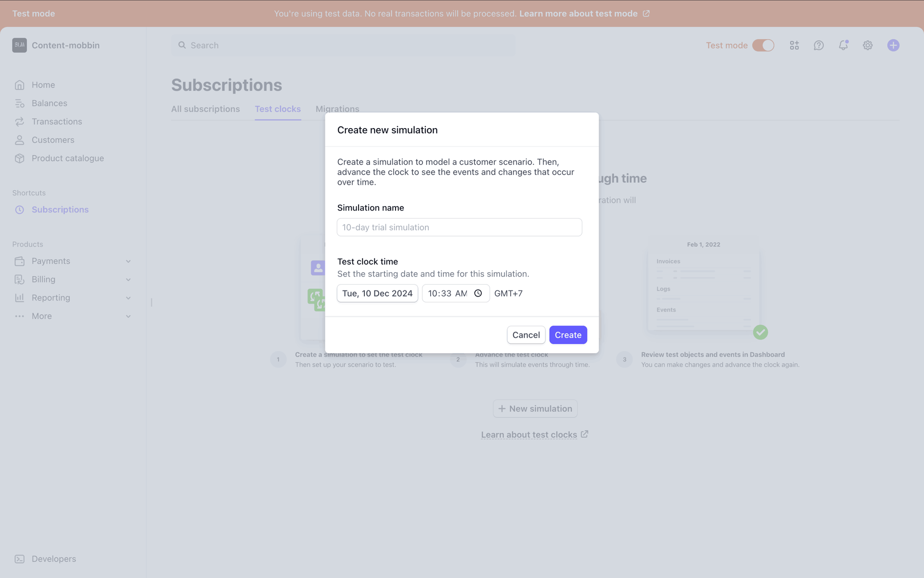The height and width of the screenshot is (578, 924).
Task: Click the Home sidebar icon
Action: [x=19, y=85]
